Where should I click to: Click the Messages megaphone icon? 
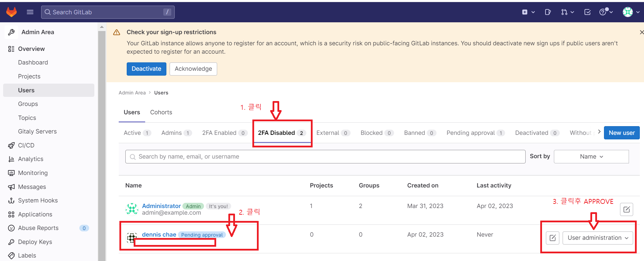[11, 187]
